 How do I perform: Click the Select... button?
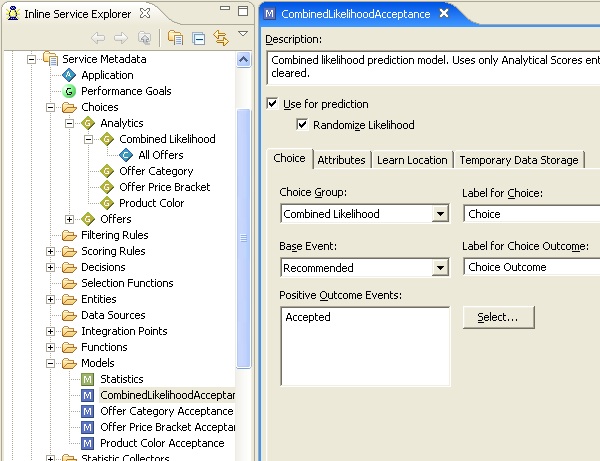click(x=499, y=317)
